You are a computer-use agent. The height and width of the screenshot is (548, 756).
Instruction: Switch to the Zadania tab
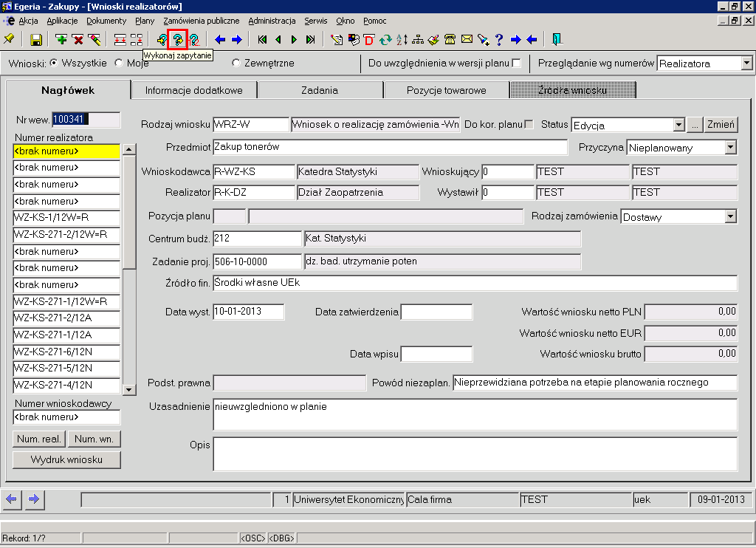tap(320, 90)
